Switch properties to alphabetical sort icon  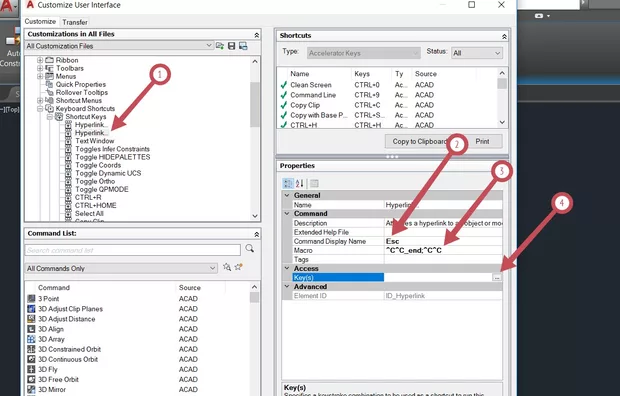coord(300,183)
